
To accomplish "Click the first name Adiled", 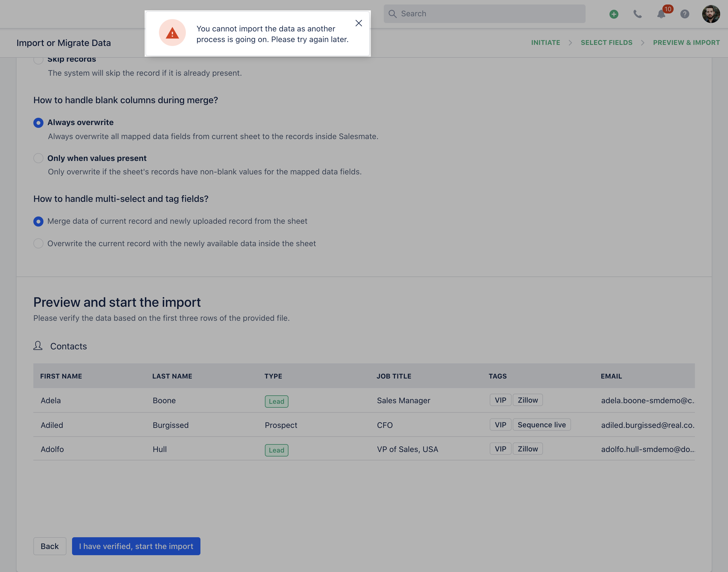I will [x=52, y=425].
